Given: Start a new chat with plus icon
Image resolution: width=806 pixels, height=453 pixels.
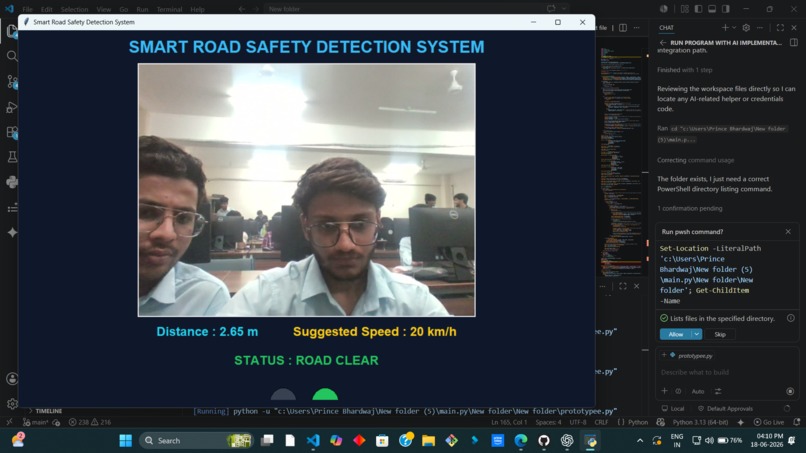Looking at the screenshot, I should [x=725, y=27].
